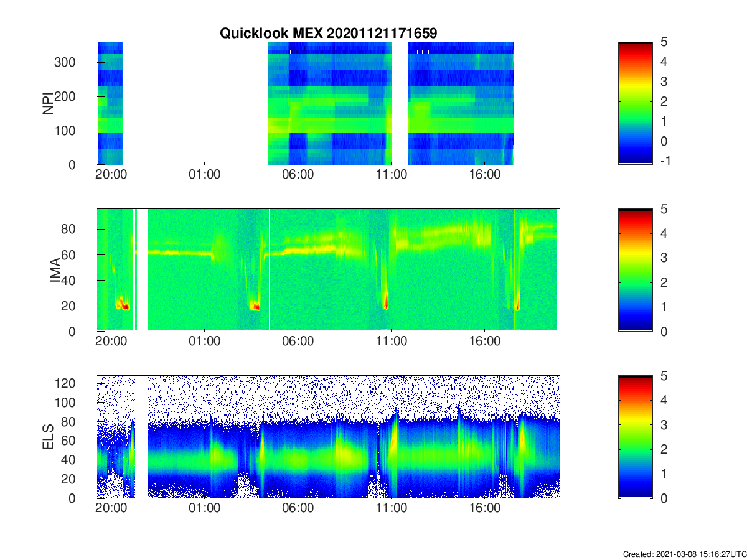The height and width of the screenshot is (560, 747).
Task: Select the IMA y-axis label
Action: [x=56, y=270]
